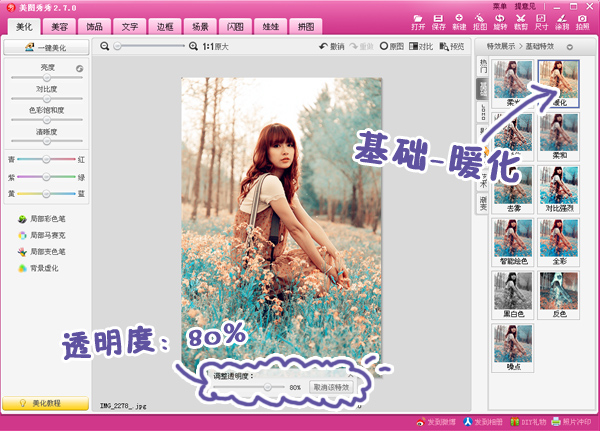
Task: Reset adjustments with the refresh icon beside 亮度
Action: pos(80,69)
